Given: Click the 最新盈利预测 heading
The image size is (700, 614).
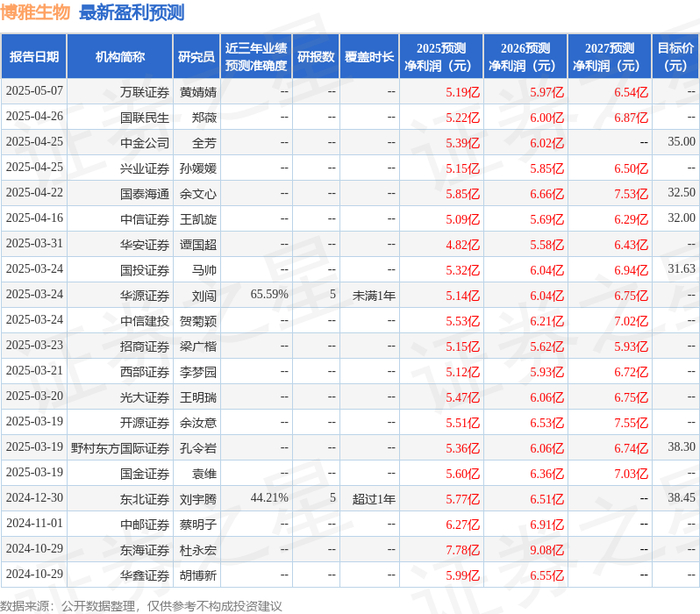Looking at the screenshot, I should [x=132, y=12].
